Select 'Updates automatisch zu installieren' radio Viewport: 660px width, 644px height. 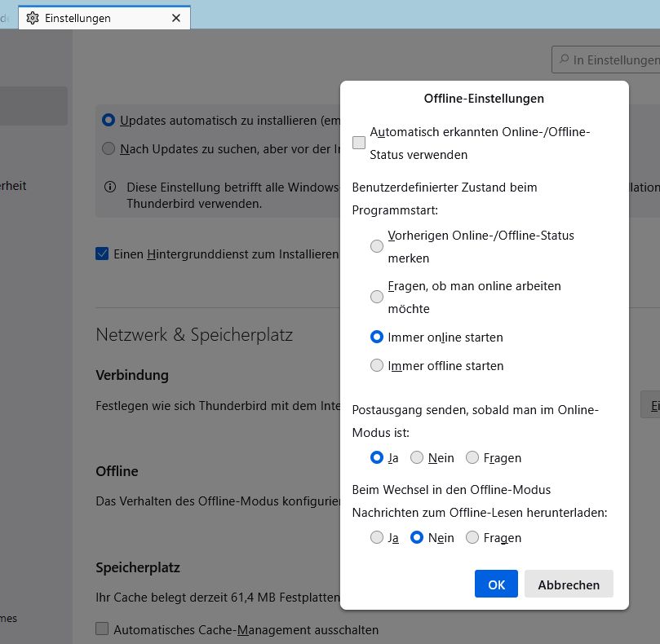(109, 120)
